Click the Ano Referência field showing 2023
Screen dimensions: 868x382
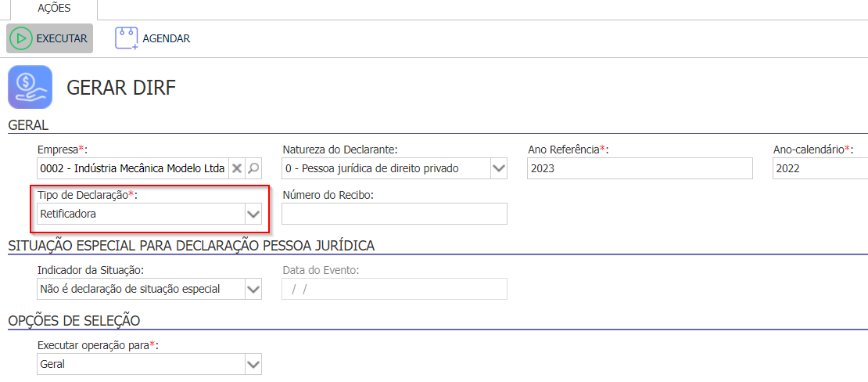(640, 168)
